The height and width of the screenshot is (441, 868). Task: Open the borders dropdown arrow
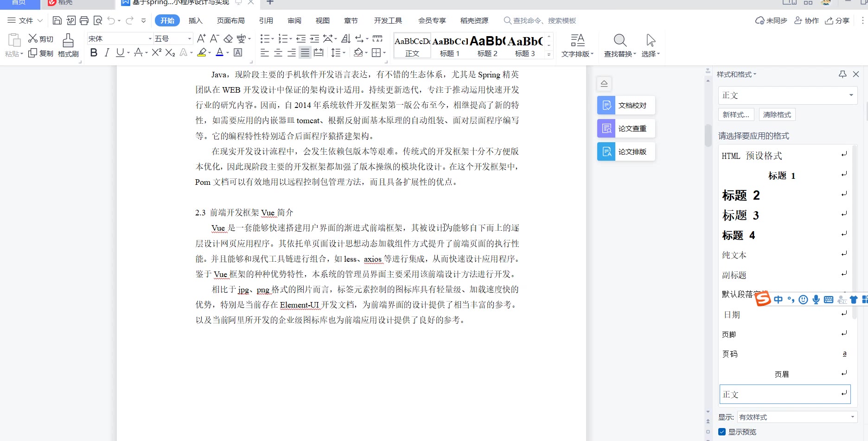click(384, 52)
